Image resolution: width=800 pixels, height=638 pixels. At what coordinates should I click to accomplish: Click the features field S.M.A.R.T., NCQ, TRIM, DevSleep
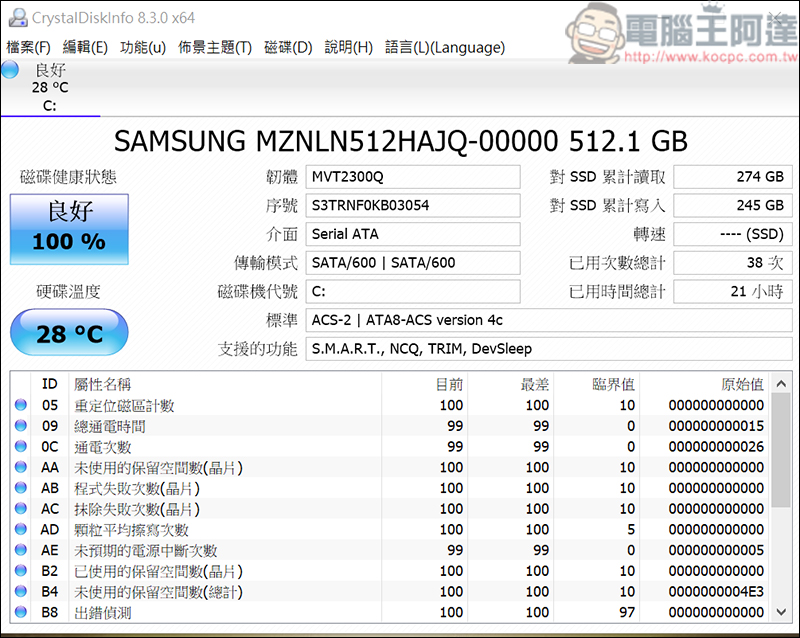click(x=549, y=349)
